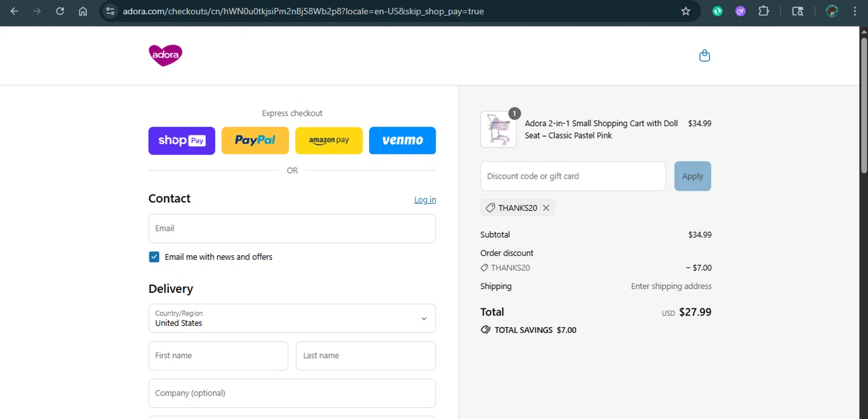Click the shopping cart product thumbnail
This screenshot has width=868, height=419.
(498, 129)
